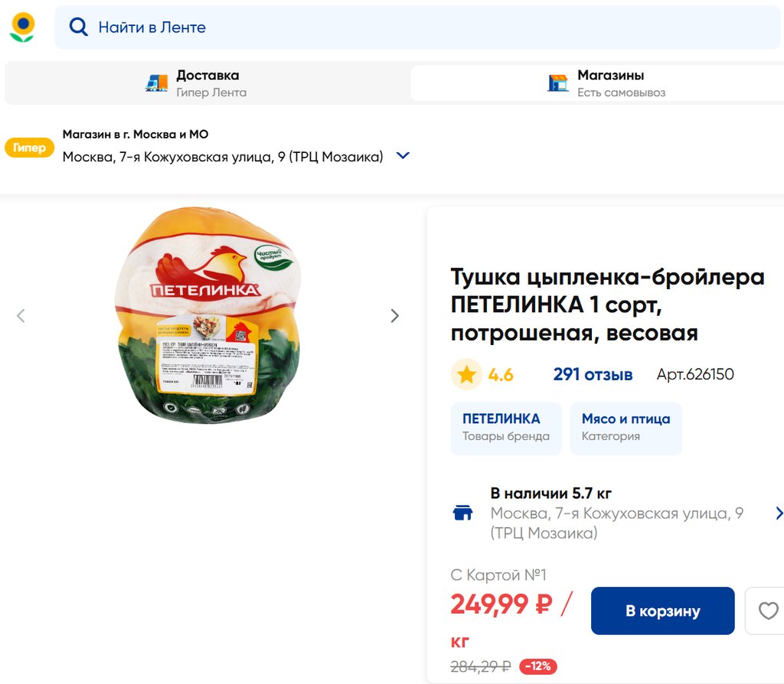The height and width of the screenshot is (684, 784).
Task: Click the search magnifier icon
Action: coord(78,28)
